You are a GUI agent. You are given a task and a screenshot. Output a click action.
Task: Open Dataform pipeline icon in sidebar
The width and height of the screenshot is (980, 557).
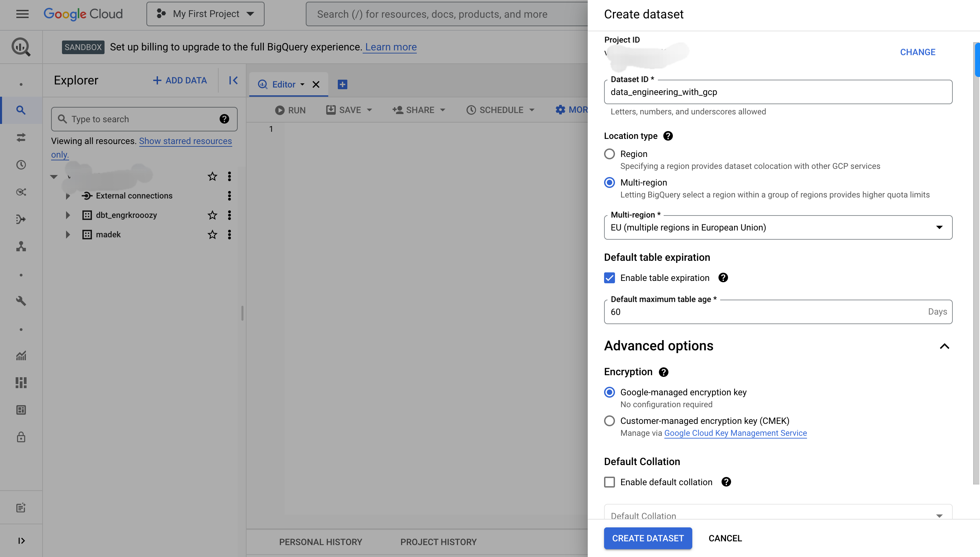point(21,219)
